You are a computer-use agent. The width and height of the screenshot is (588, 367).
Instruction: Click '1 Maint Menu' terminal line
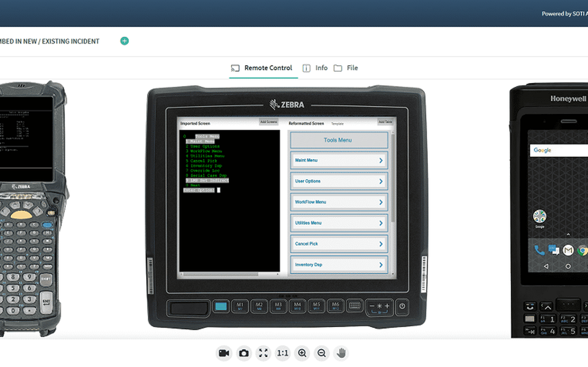(200, 141)
